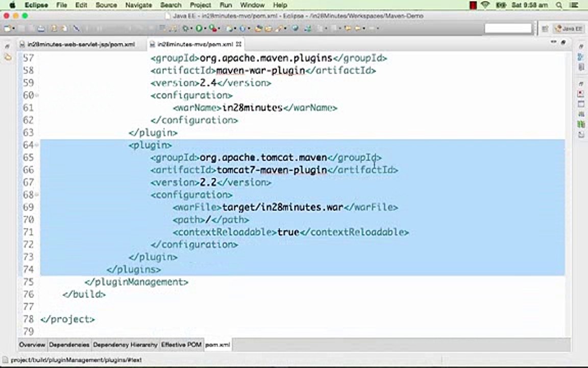The width and height of the screenshot is (588, 368).
Task: Open the snippets icon at bottom of right trim
Action: 581,135
